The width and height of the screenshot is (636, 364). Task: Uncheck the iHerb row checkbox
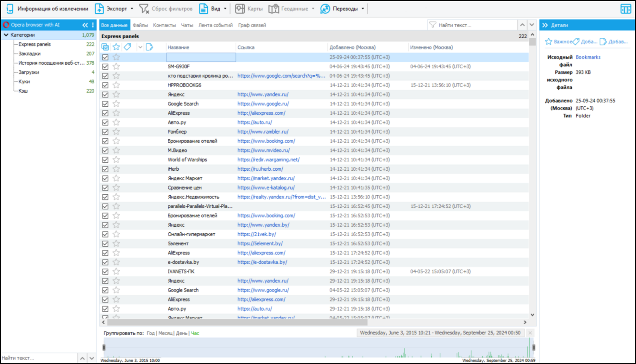tap(105, 169)
